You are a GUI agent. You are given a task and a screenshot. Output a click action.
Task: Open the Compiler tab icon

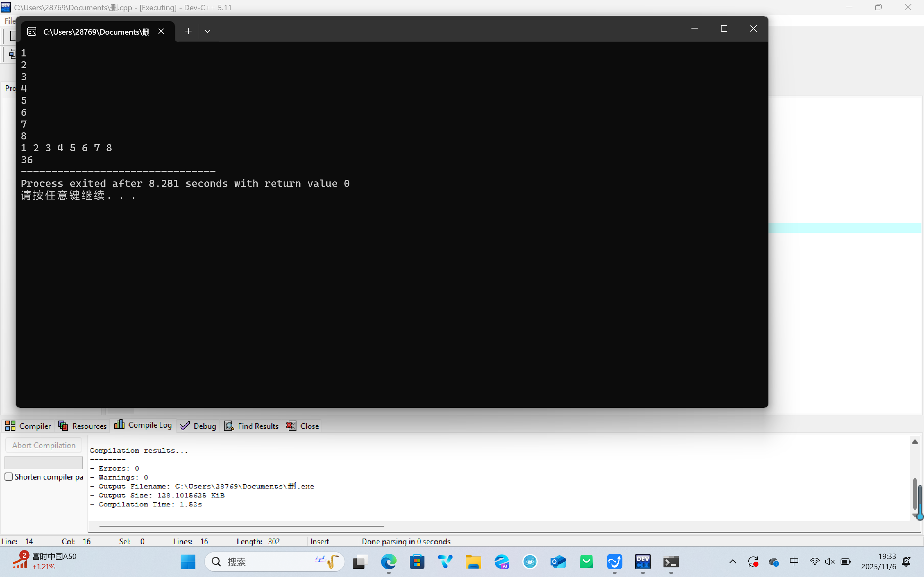tap(10, 426)
